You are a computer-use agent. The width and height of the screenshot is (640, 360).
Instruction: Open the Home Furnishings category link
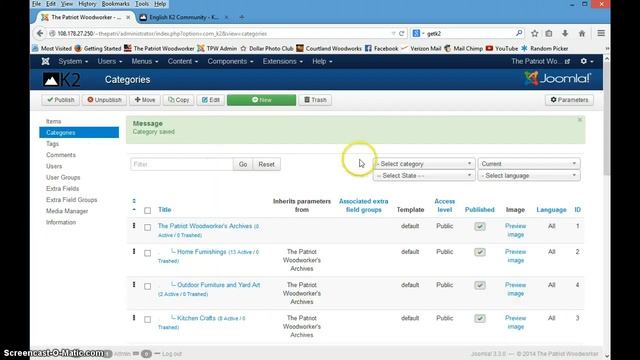click(202, 252)
